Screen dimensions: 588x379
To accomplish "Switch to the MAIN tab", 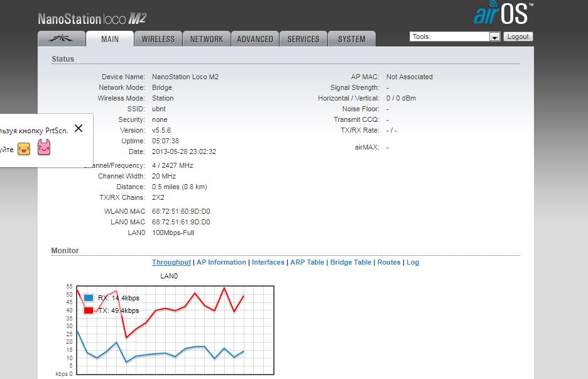I will (x=110, y=39).
